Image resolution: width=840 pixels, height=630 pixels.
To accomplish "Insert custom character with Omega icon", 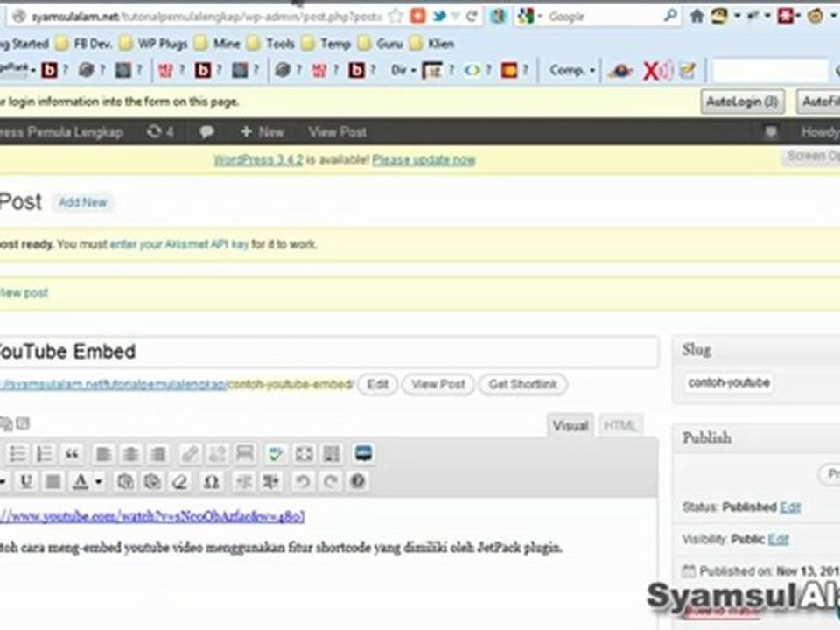I will (211, 481).
